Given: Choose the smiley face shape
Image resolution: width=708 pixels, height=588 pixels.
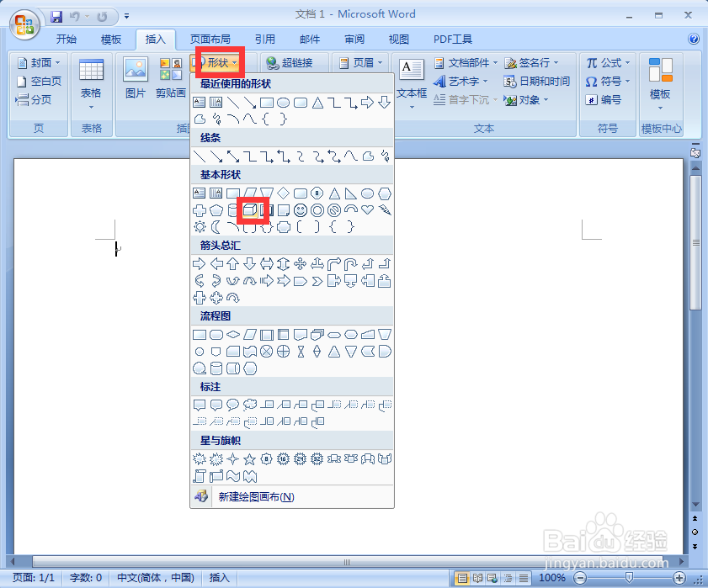Looking at the screenshot, I should [x=301, y=210].
